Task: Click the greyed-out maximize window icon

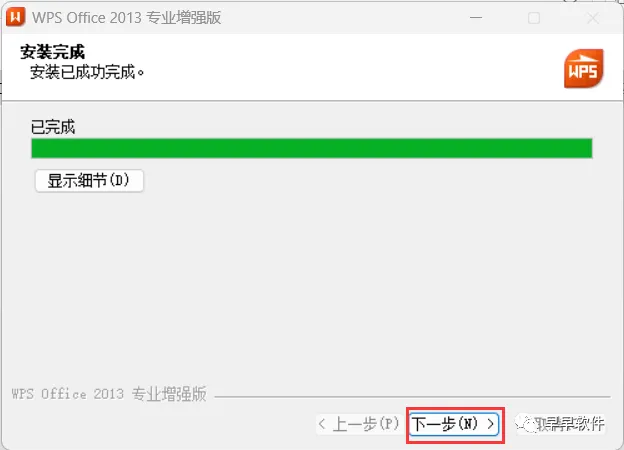Action: (x=534, y=18)
